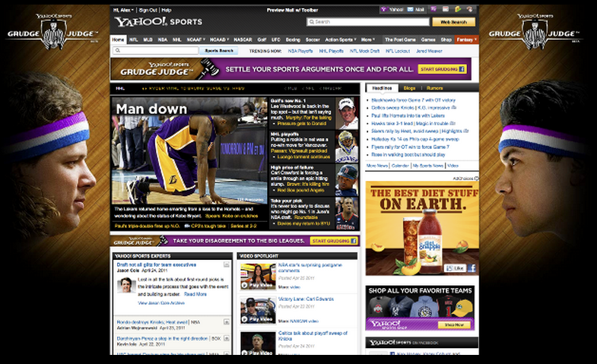Click the Sign Out link

coord(148,10)
